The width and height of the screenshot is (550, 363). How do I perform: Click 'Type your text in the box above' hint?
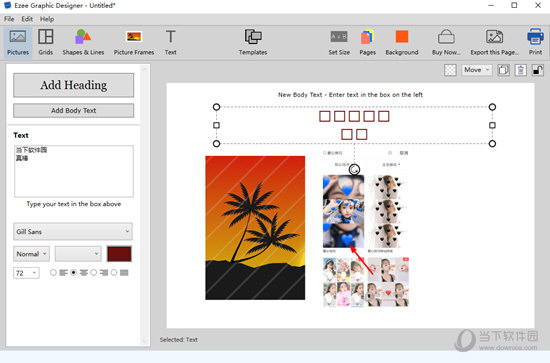click(x=74, y=204)
